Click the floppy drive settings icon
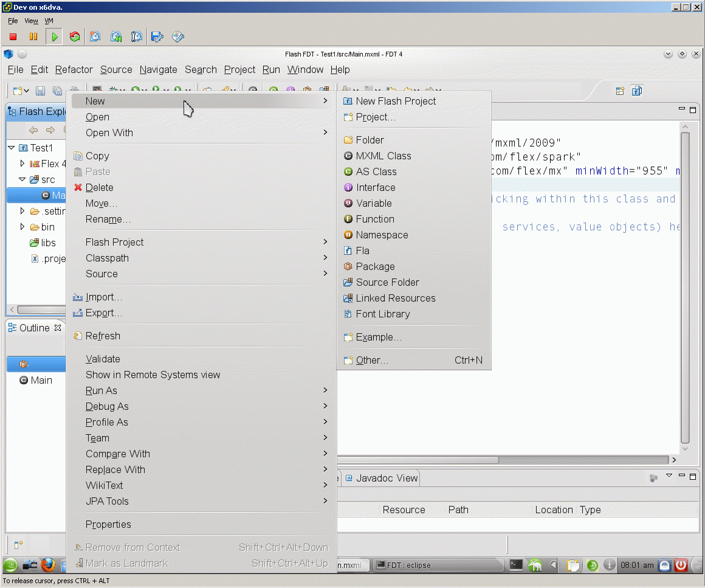The height and width of the screenshot is (588, 705). [157, 37]
